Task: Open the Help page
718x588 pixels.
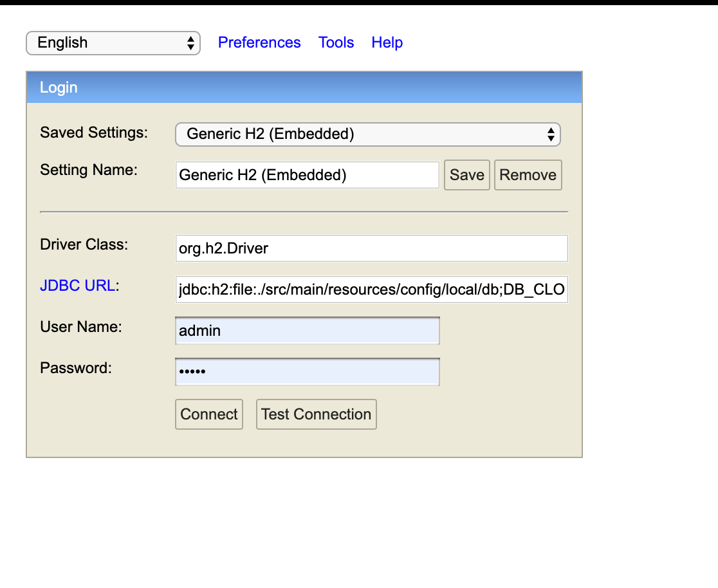Action: (387, 42)
